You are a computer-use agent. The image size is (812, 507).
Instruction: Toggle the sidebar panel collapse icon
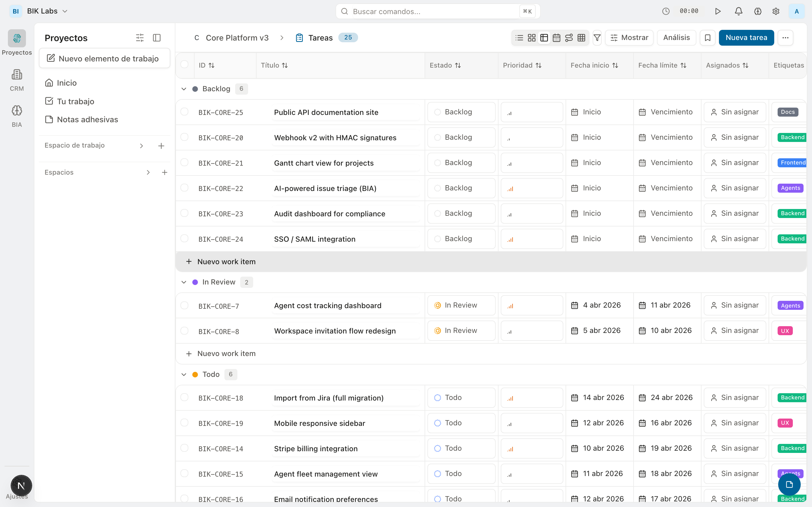(157, 37)
